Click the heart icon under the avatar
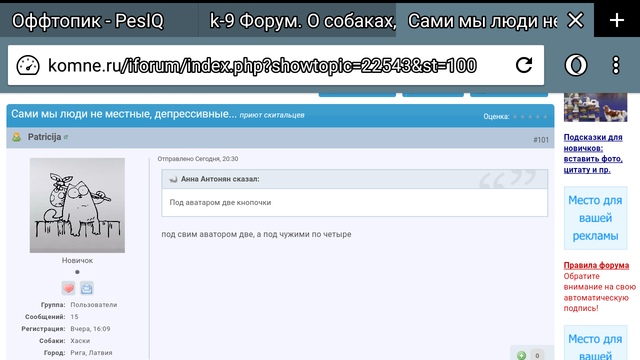 (x=69, y=288)
